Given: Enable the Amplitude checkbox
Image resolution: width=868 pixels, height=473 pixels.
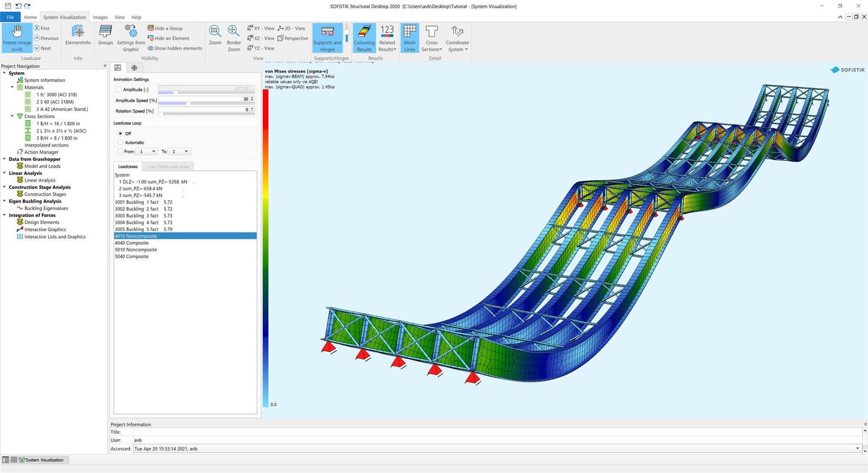Looking at the screenshot, I should (x=119, y=89).
